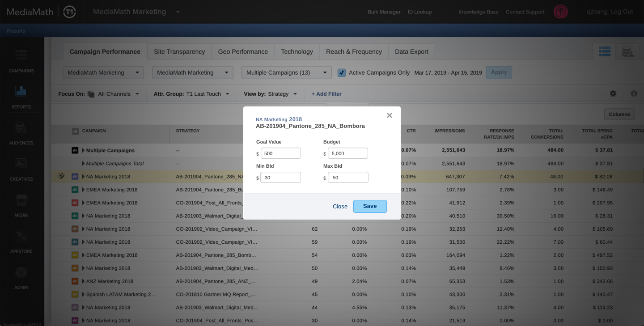This screenshot has width=644, height=326.
Task: Switch to Site Transparency tab
Action: [x=179, y=51]
